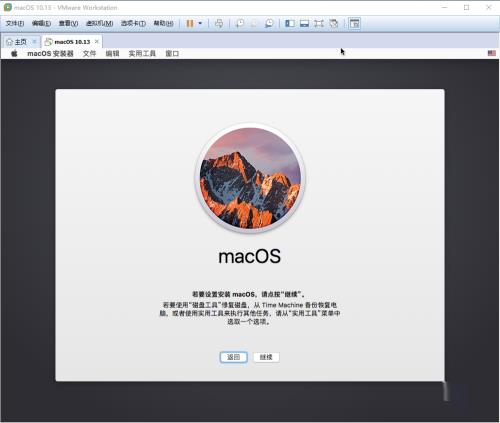500x423 pixels.
Task: Open VMware 帮助(H) menu
Action: click(163, 23)
